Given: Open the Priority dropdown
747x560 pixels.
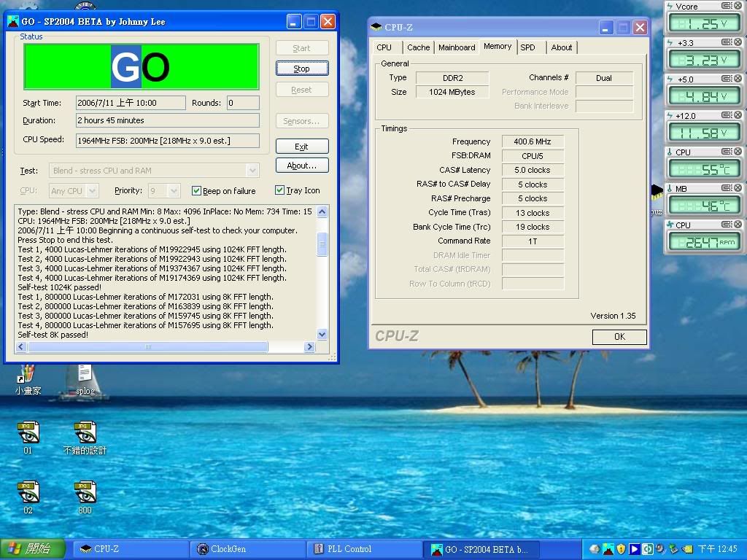Looking at the screenshot, I should pyautogui.click(x=174, y=191).
